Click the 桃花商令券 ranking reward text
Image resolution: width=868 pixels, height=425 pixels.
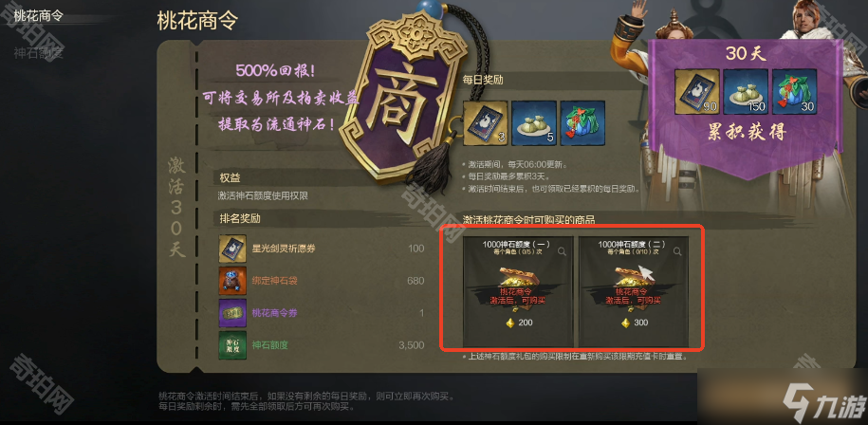274,313
